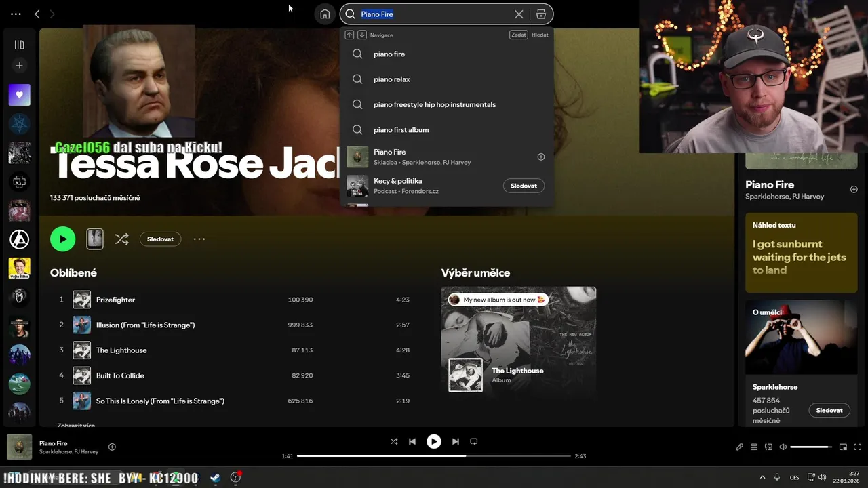Toggle shuffle for the artist page

(121, 239)
